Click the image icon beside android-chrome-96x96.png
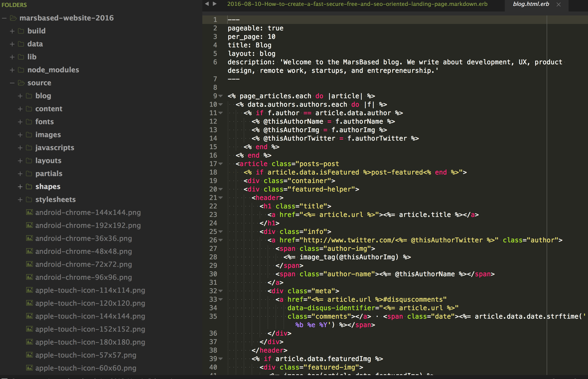The height and width of the screenshot is (379, 588). [30, 277]
